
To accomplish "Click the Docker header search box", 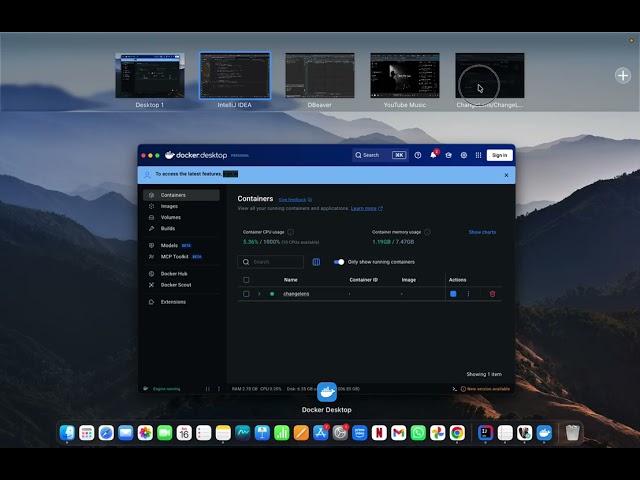I will tap(380, 155).
